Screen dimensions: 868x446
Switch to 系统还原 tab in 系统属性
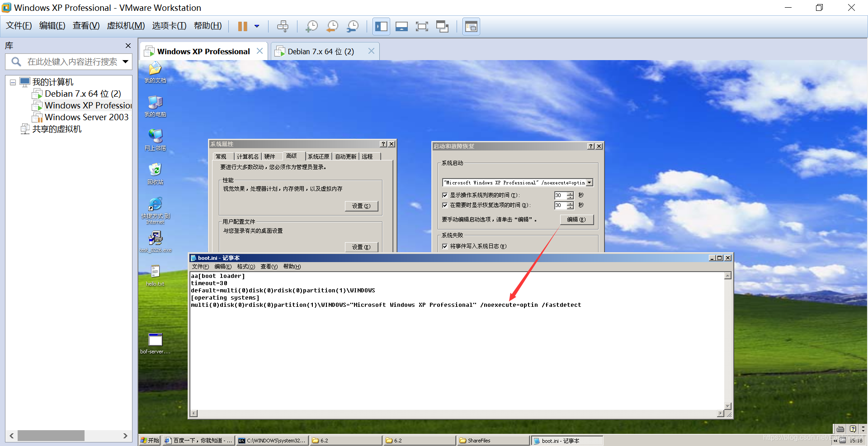(x=318, y=156)
